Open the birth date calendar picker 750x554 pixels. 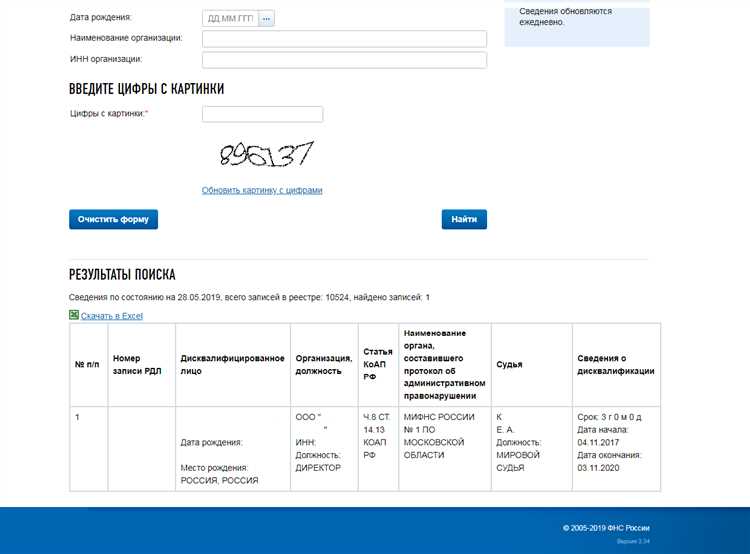(x=266, y=19)
